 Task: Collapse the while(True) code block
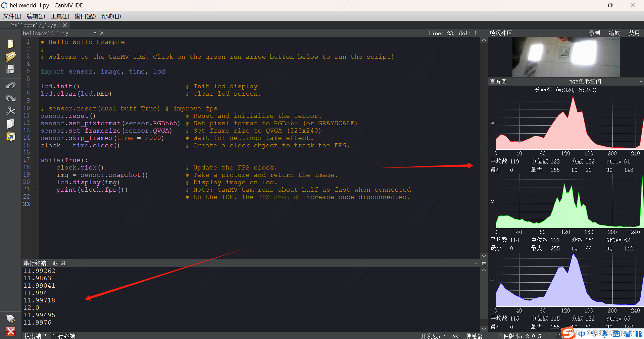pos(35,160)
